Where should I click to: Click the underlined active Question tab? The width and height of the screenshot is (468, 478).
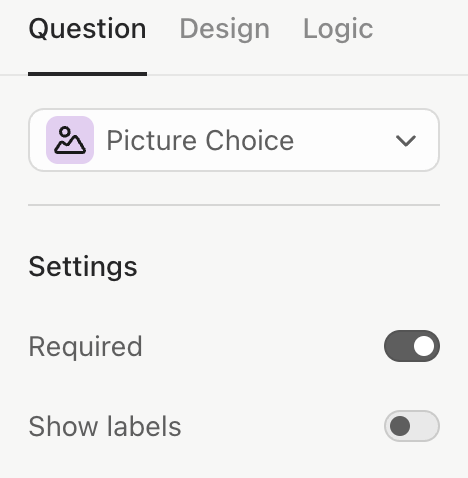click(x=87, y=29)
